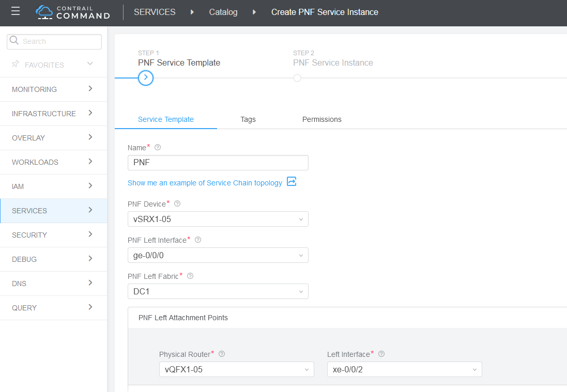Click the pin icon beside Favorites
Viewport: 567px width, 392px height.
point(16,65)
